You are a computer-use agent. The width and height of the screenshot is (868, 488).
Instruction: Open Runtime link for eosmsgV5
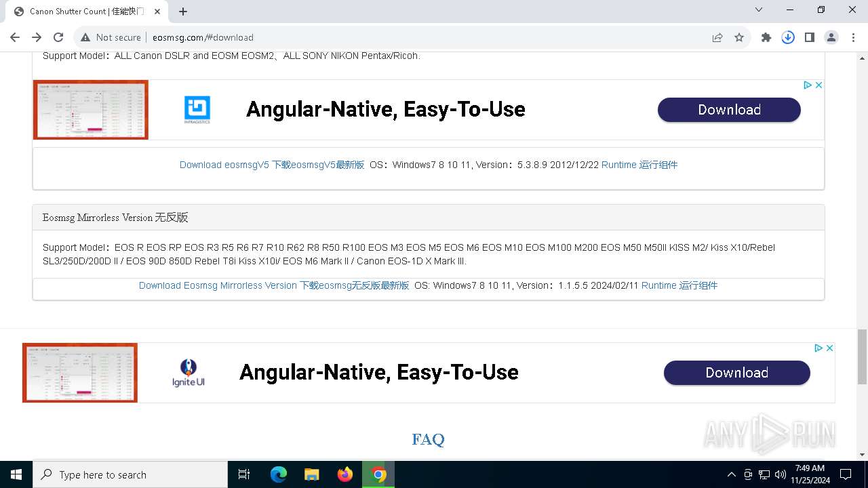click(639, 165)
